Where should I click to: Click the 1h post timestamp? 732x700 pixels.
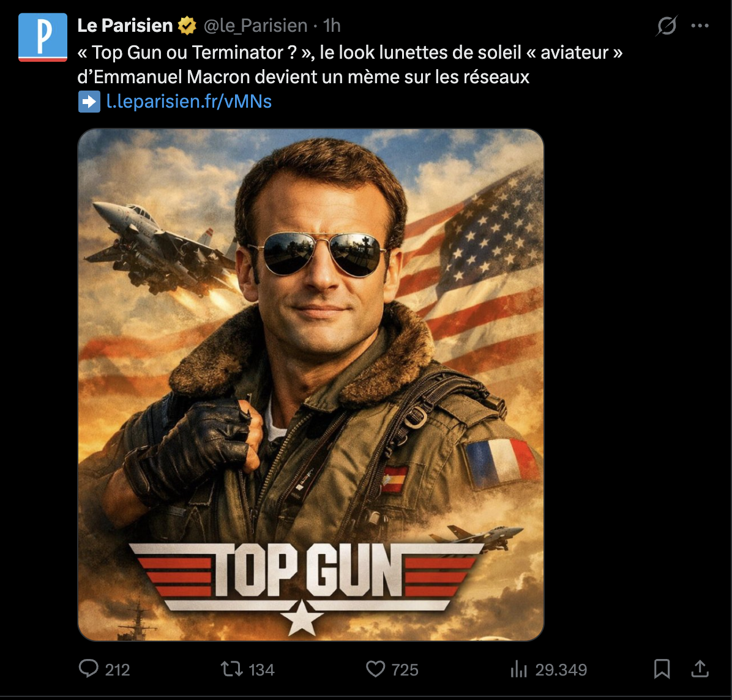(x=332, y=26)
